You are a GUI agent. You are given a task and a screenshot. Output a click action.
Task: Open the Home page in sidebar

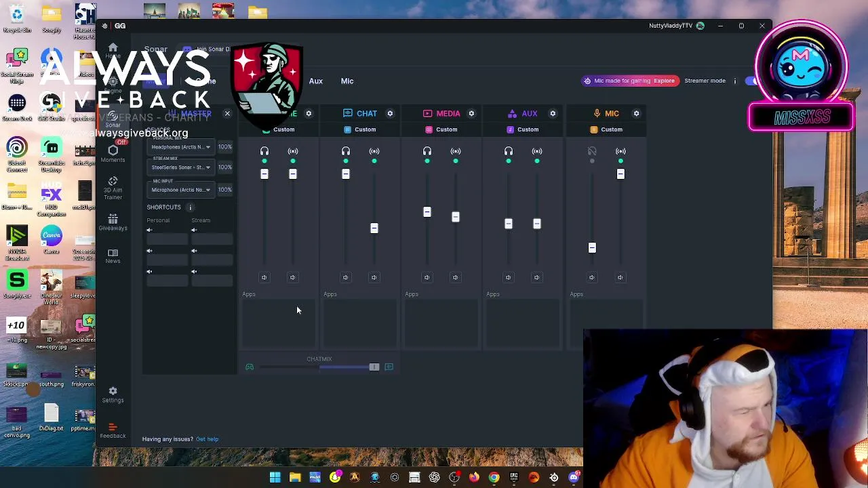pos(113,50)
